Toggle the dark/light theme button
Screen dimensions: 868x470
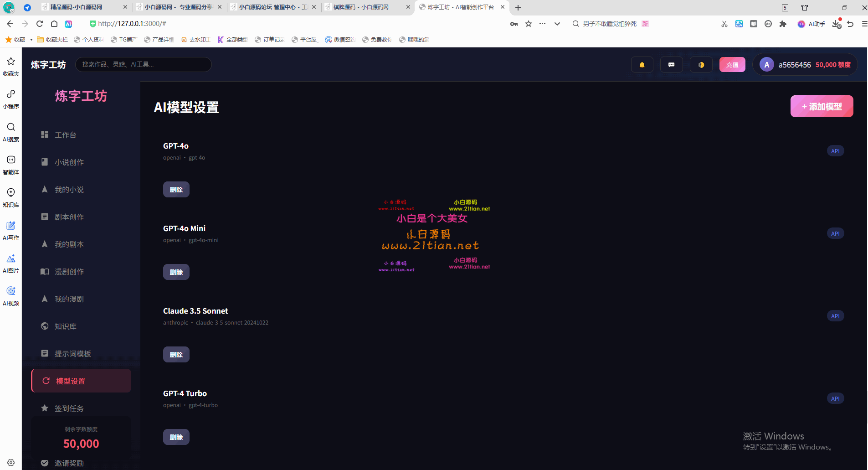(x=701, y=65)
